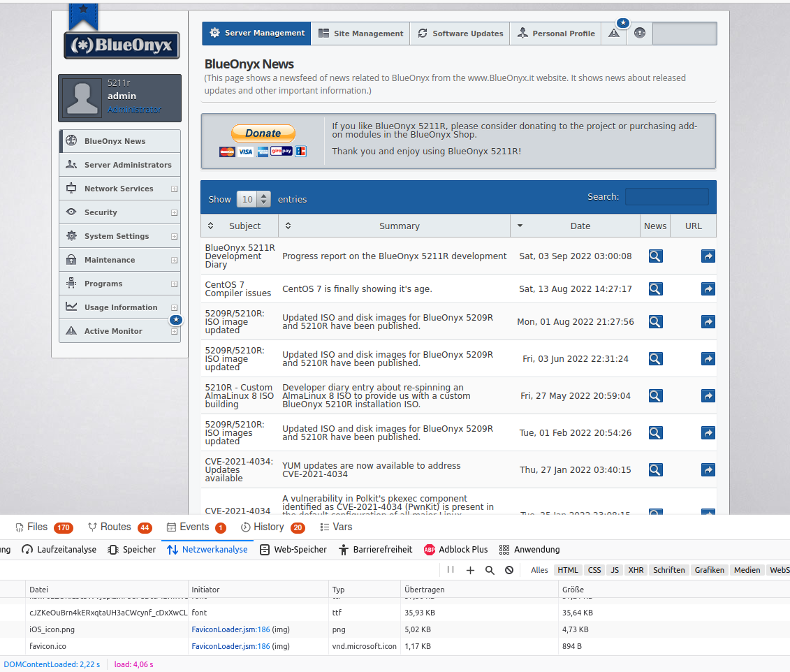Click the Maintenance icon in sidebar

coord(71,260)
